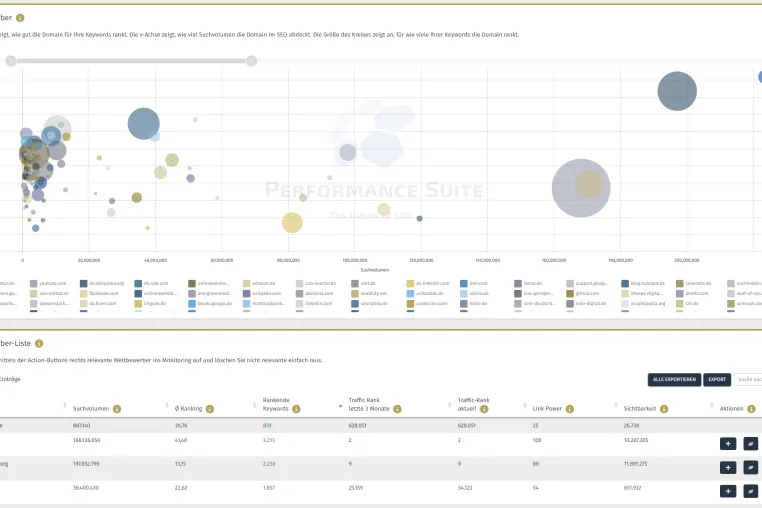Click the table search input field

(748, 379)
